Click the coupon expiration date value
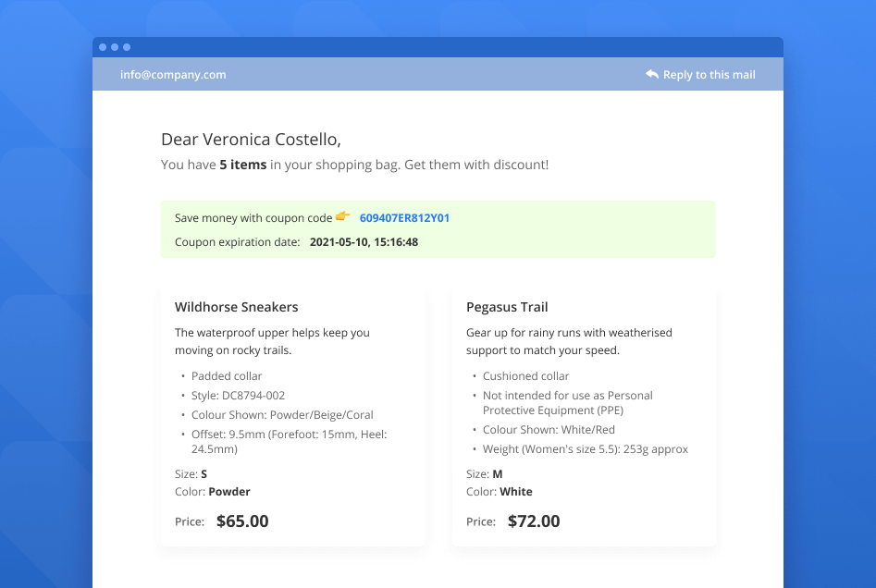 click(364, 242)
